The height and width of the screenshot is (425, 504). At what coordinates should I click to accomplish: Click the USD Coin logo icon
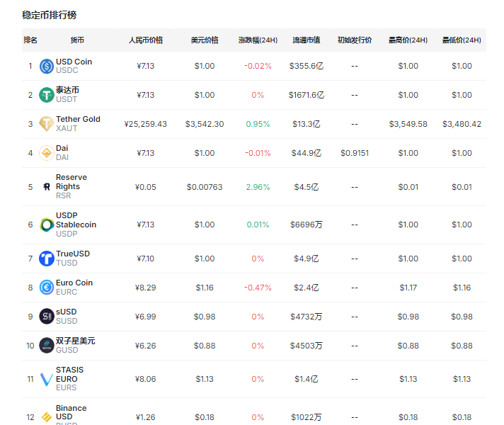click(47, 66)
